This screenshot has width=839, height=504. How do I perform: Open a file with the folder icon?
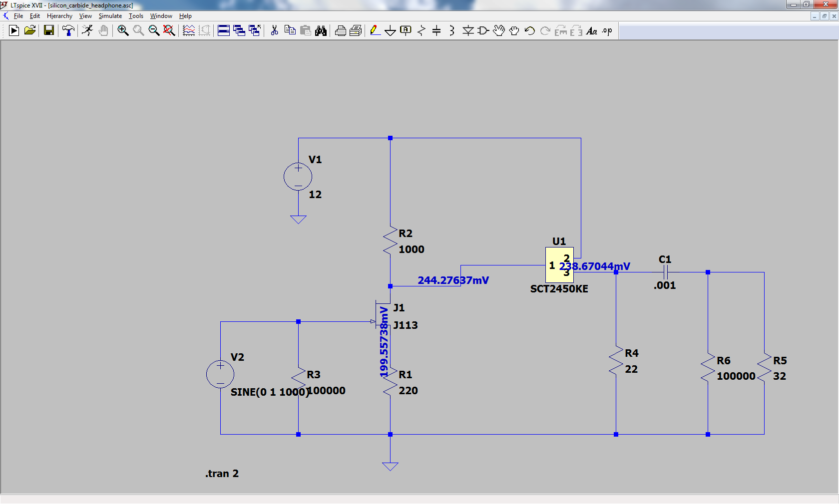tap(30, 31)
